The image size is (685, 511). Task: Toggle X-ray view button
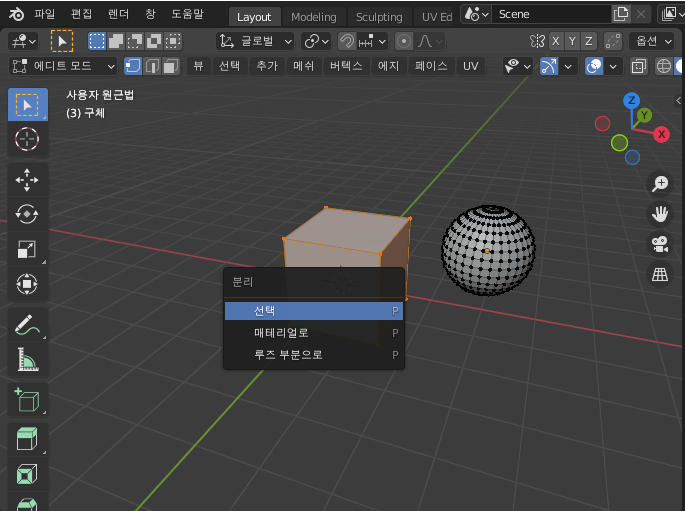(x=638, y=66)
